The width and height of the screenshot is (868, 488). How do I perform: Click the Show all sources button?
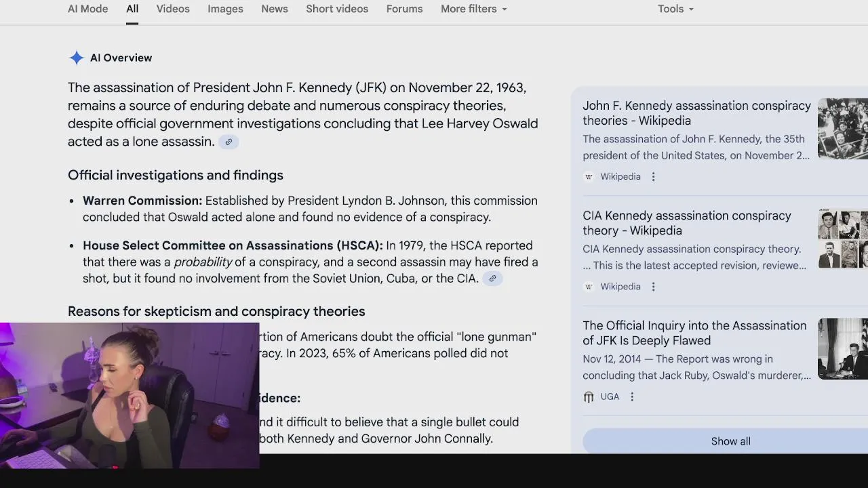point(725,441)
